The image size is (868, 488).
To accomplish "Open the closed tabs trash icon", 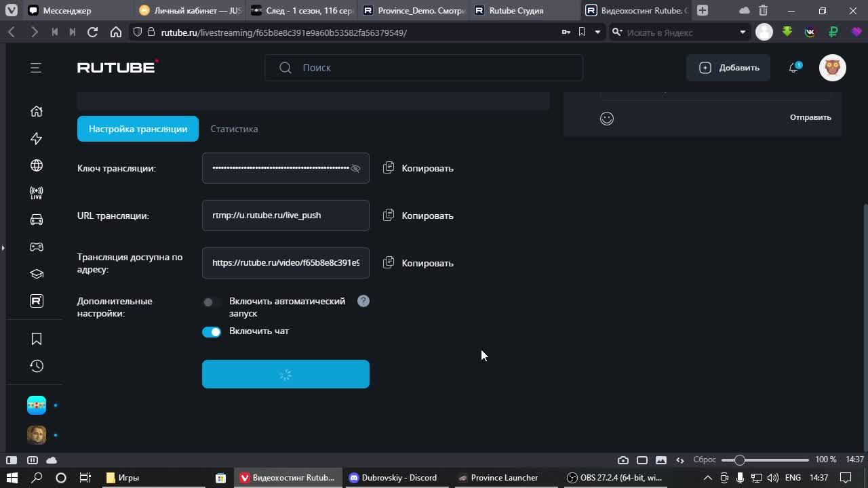I will pyautogui.click(x=764, y=10).
